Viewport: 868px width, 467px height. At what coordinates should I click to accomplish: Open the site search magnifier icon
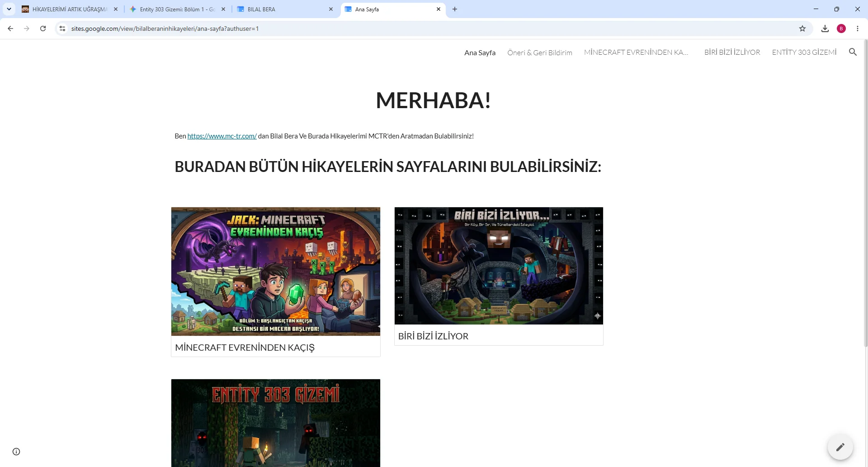[853, 52]
